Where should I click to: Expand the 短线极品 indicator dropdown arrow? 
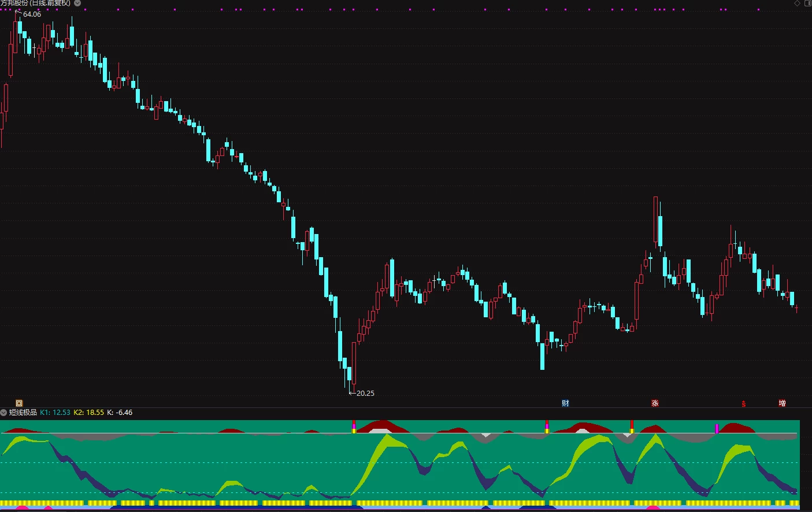click(x=3, y=413)
